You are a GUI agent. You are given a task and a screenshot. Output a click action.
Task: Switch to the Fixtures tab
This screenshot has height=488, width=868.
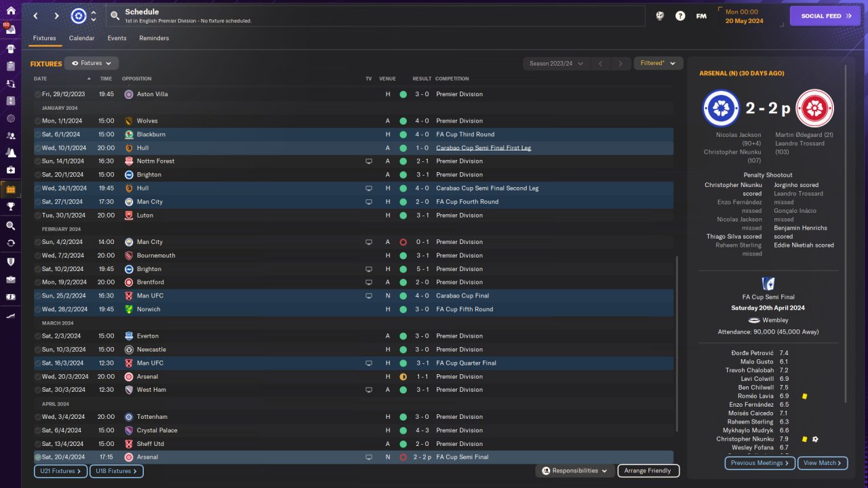click(x=45, y=38)
